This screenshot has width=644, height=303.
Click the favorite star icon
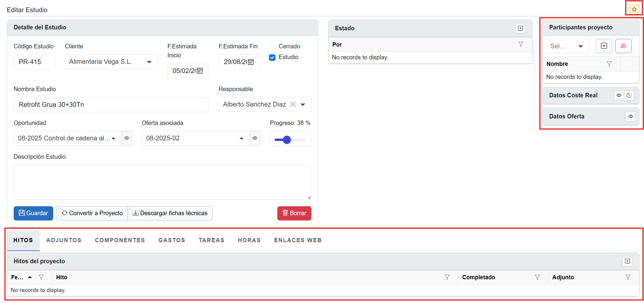coord(634,9)
